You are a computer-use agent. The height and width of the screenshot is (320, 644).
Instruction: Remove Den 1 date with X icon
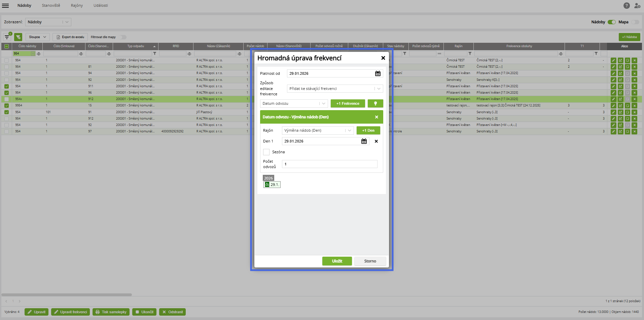point(376,141)
